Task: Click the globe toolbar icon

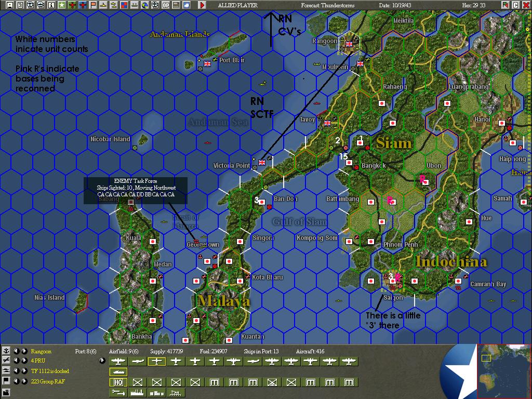Action: pyautogui.click(x=145, y=5)
